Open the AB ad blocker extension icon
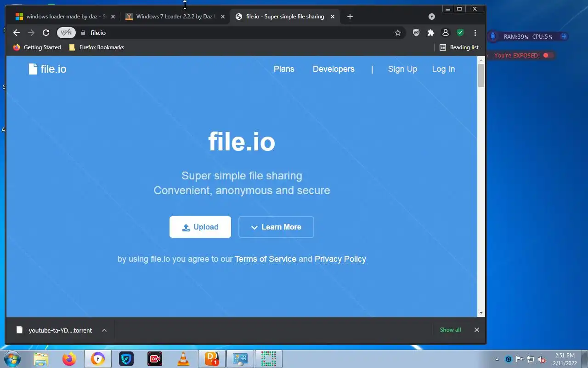Viewport: 588px width, 368px height. click(416, 33)
